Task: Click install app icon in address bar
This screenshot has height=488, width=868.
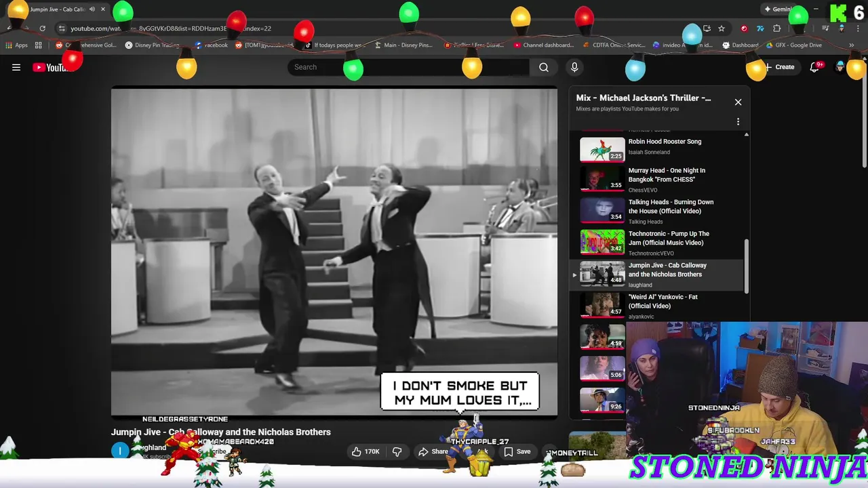Action: point(707,28)
